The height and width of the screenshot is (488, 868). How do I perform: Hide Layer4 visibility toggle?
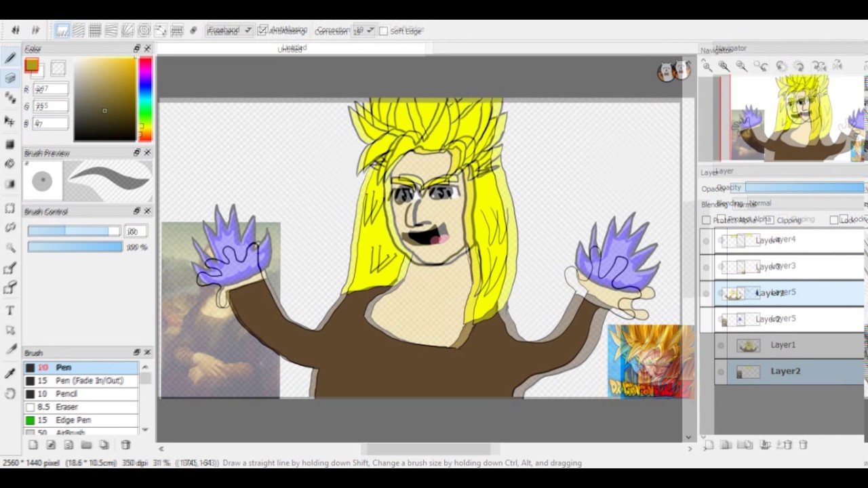(707, 241)
